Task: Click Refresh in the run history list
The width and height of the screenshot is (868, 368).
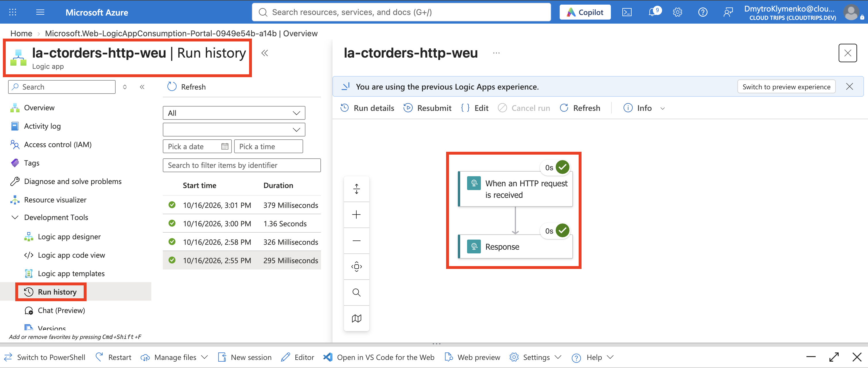Action: point(186,87)
